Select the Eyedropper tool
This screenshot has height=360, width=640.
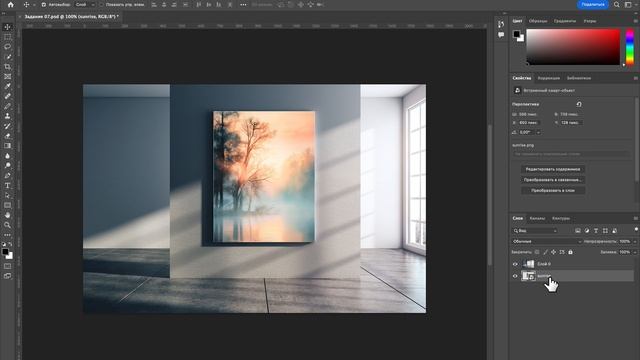click(x=7, y=87)
